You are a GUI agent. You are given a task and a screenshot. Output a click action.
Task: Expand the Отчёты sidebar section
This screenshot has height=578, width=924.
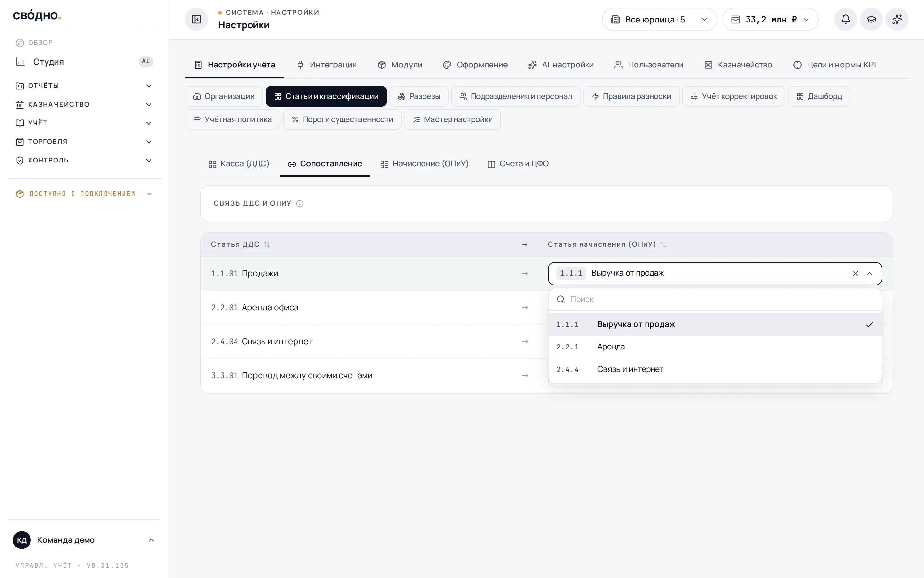84,86
